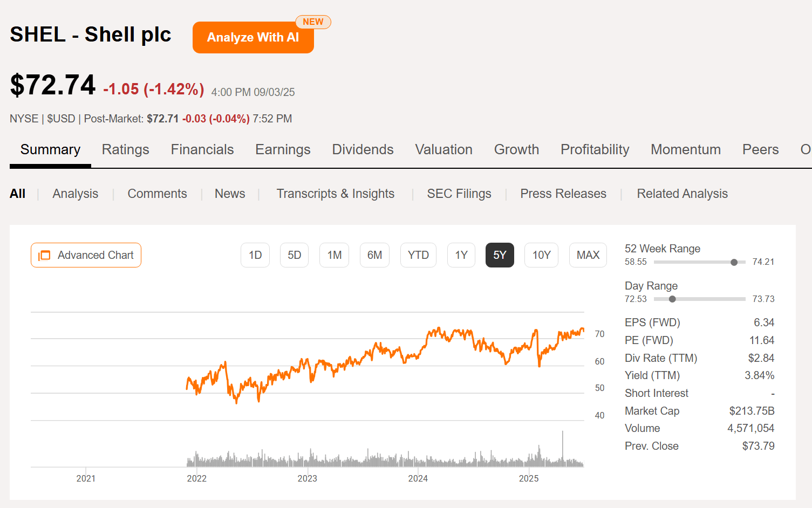Screen dimensions: 812x508
Task: Set chart range to 1Y
Action: 461,255
